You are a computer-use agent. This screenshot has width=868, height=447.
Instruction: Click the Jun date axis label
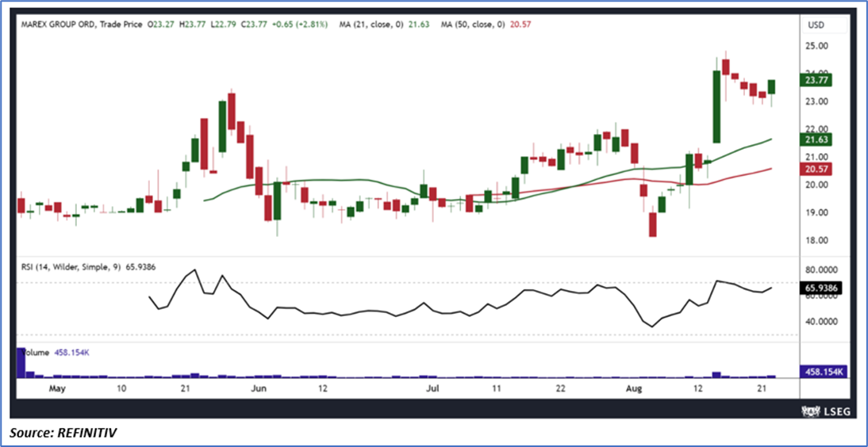click(259, 389)
